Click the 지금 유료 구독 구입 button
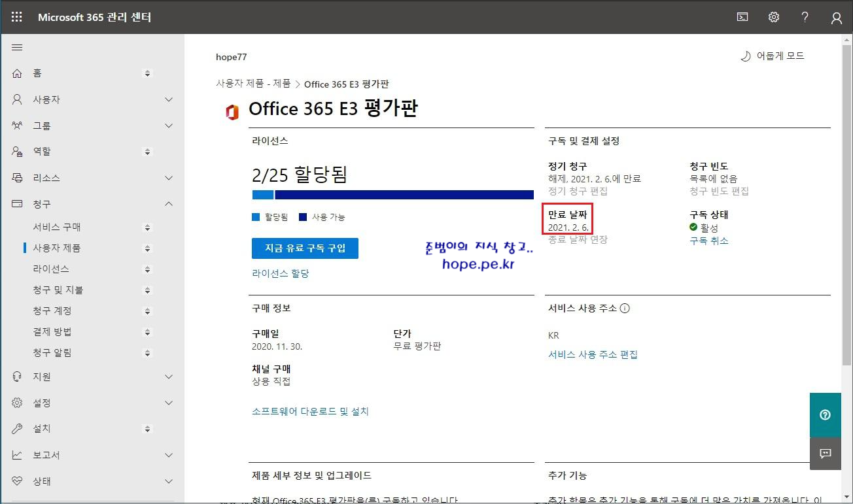Image resolution: width=853 pixels, height=504 pixels. coord(305,248)
